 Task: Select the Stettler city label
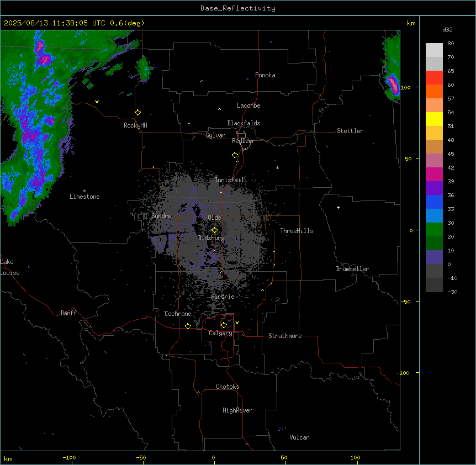(x=350, y=131)
